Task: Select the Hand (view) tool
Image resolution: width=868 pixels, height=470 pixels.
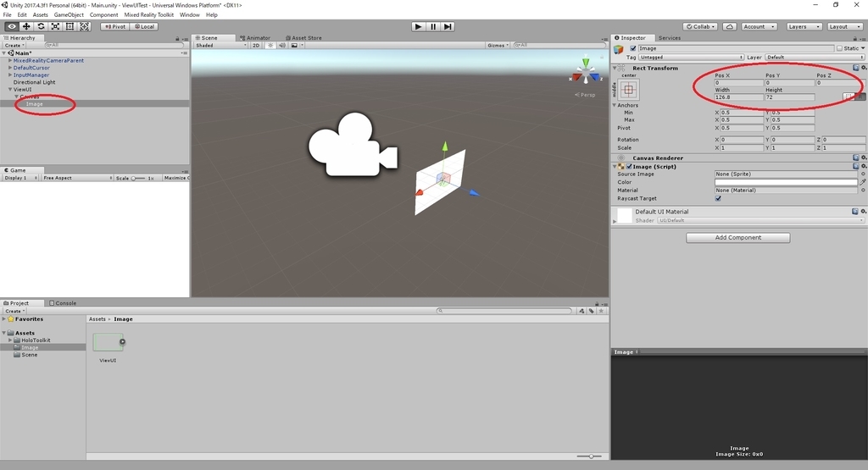Action: coord(12,26)
